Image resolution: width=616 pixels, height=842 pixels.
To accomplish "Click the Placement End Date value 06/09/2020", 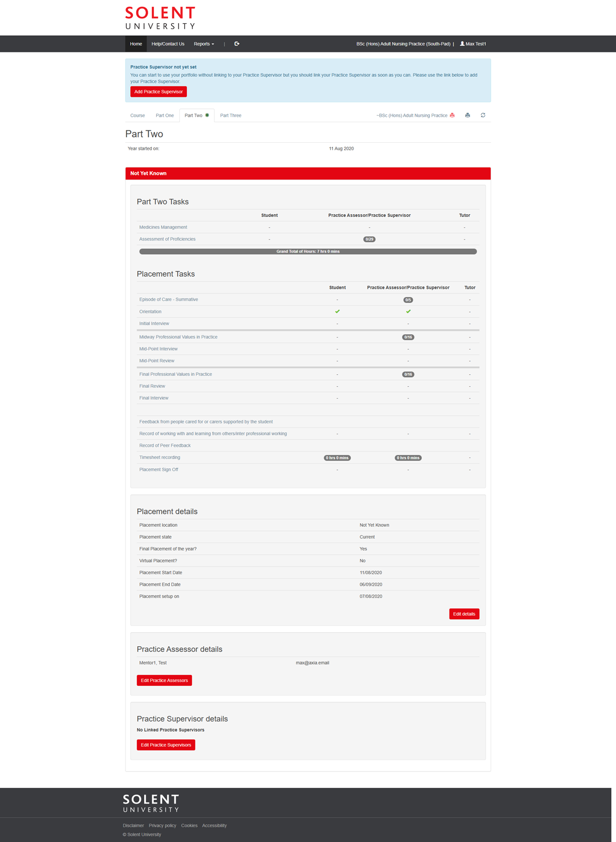I will [371, 585].
